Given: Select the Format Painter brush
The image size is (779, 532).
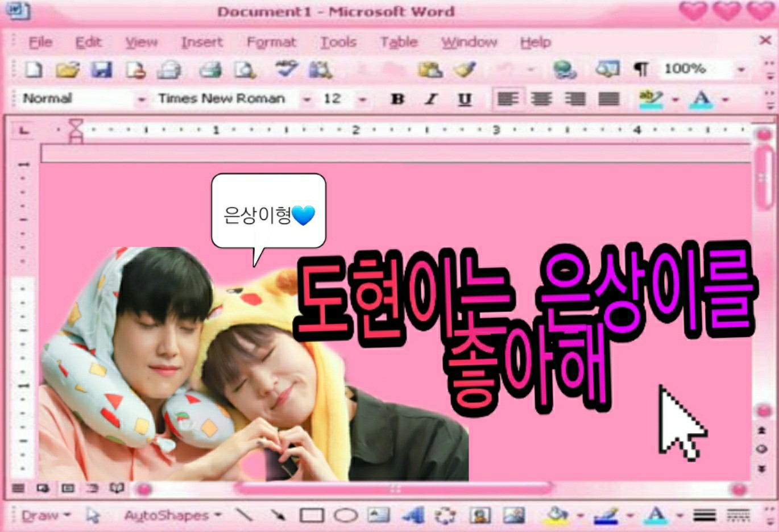Looking at the screenshot, I should pos(465,70).
